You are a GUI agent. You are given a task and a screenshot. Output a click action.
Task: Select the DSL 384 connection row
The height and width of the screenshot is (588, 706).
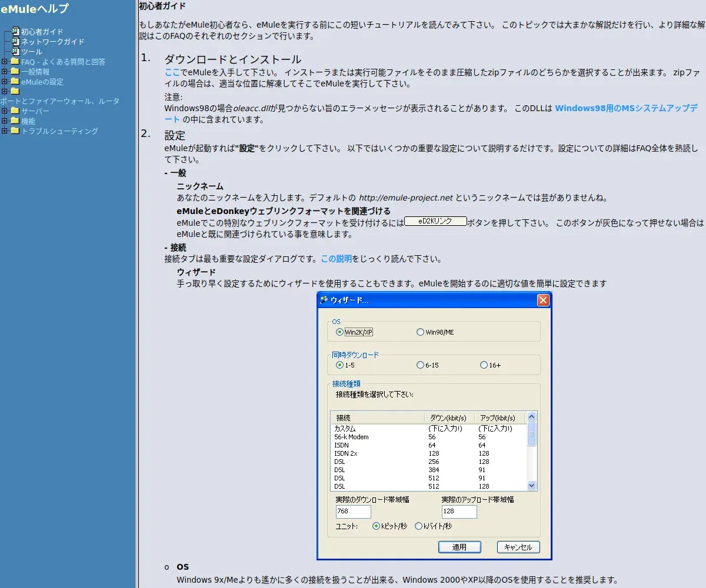(428, 470)
